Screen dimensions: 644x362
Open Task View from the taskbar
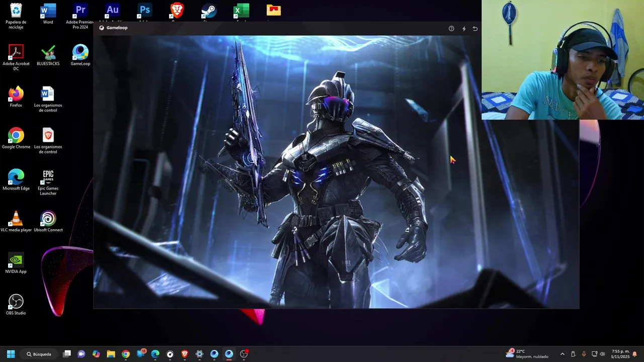[x=67, y=354]
